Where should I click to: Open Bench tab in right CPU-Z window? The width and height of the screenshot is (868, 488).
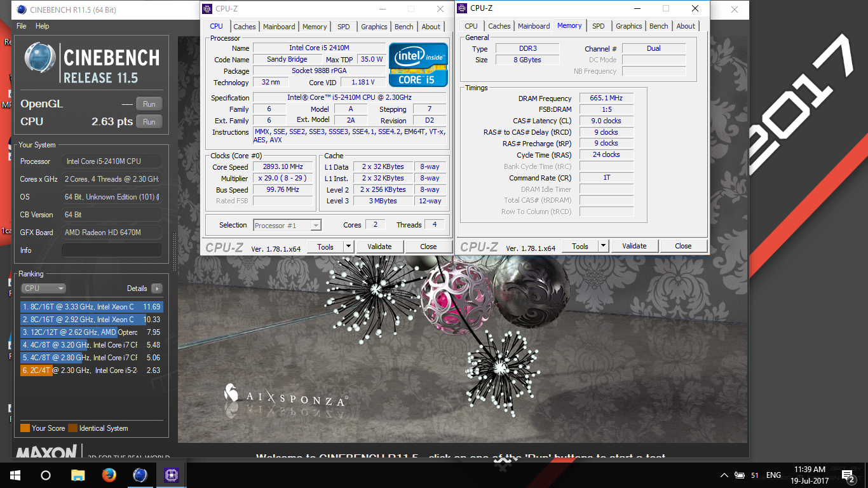click(x=659, y=26)
